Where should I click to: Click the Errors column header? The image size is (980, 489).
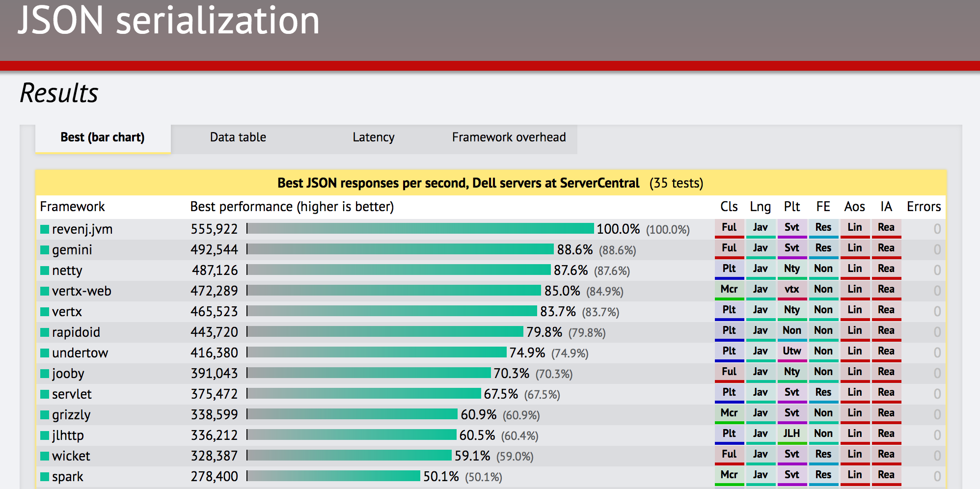click(924, 207)
